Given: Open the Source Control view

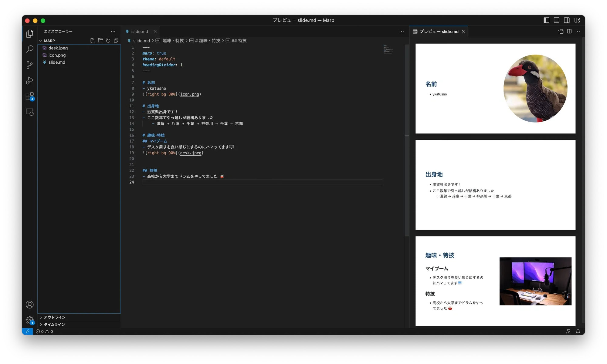Looking at the screenshot, I should (x=29, y=65).
